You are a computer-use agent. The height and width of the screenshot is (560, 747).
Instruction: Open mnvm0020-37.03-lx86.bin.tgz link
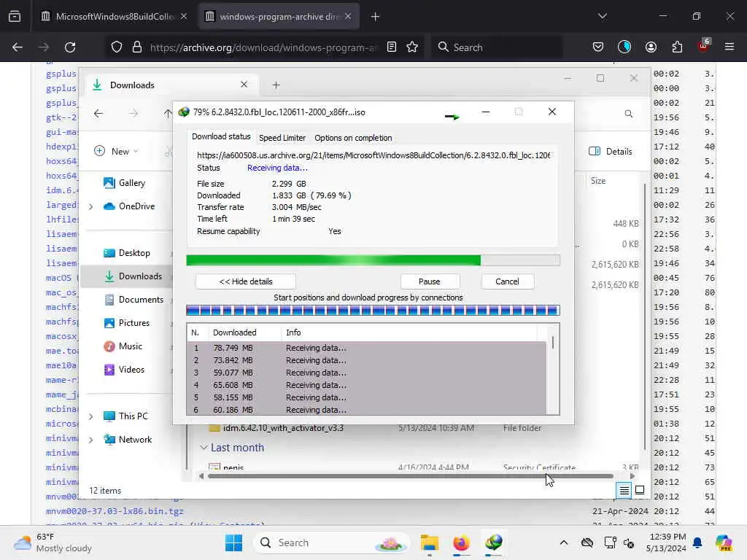pyautogui.click(x=115, y=511)
